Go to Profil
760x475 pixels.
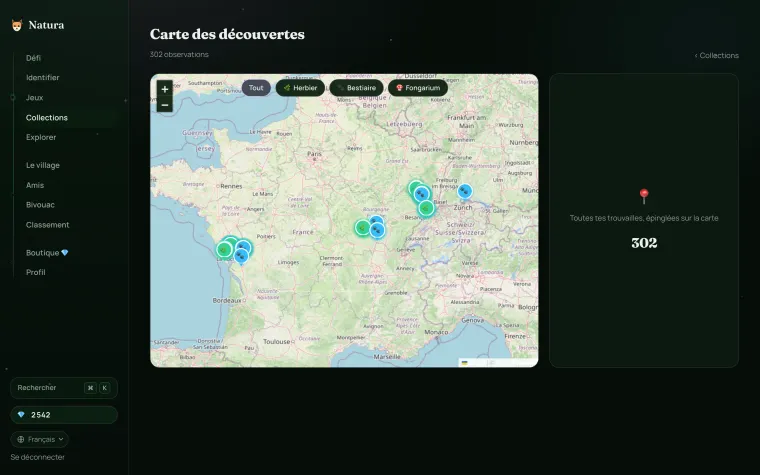36,272
